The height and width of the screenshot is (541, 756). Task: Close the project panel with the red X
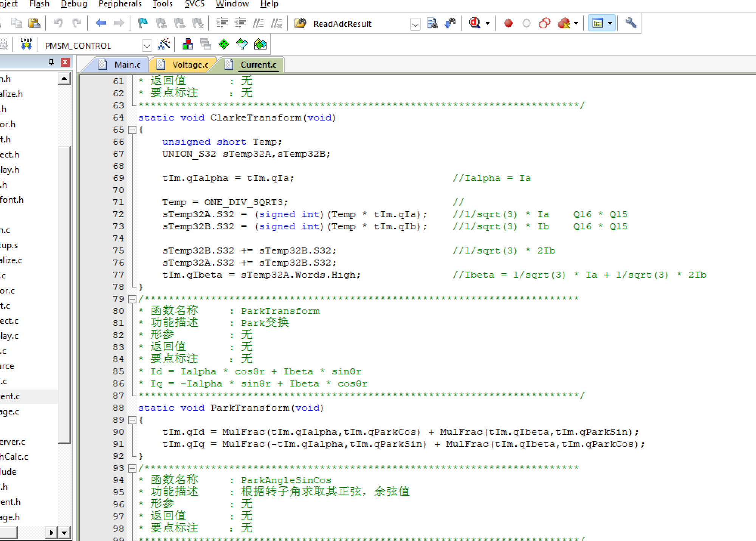pyautogui.click(x=65, y=62)
